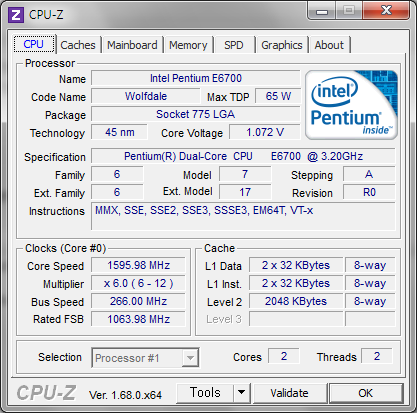Viewport: 417px width, 413px height.
Task: Close the CPU-Z window
Action: click(386, 11)
